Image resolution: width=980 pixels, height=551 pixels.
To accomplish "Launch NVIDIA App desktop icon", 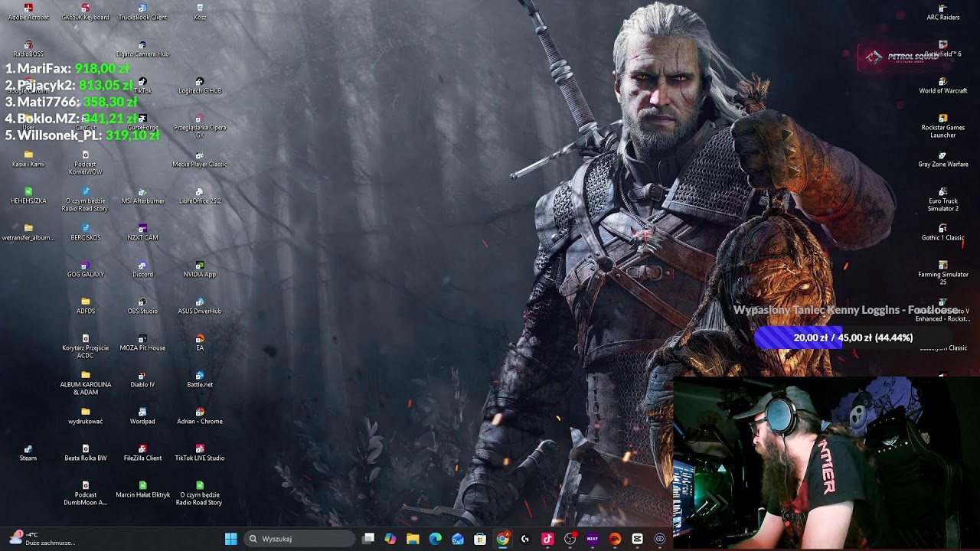I will click(x=200, y=269).
